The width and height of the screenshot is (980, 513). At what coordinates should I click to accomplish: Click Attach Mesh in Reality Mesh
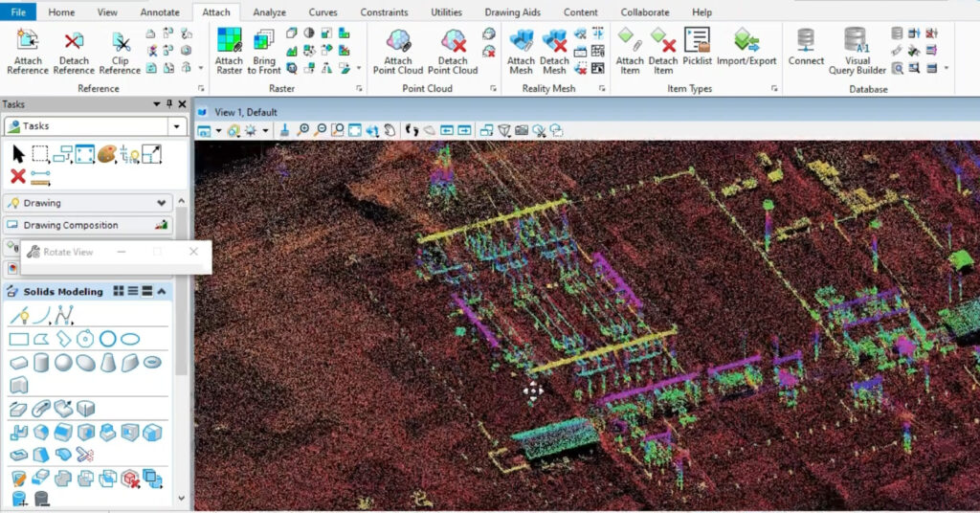click(x=521, y=53)
